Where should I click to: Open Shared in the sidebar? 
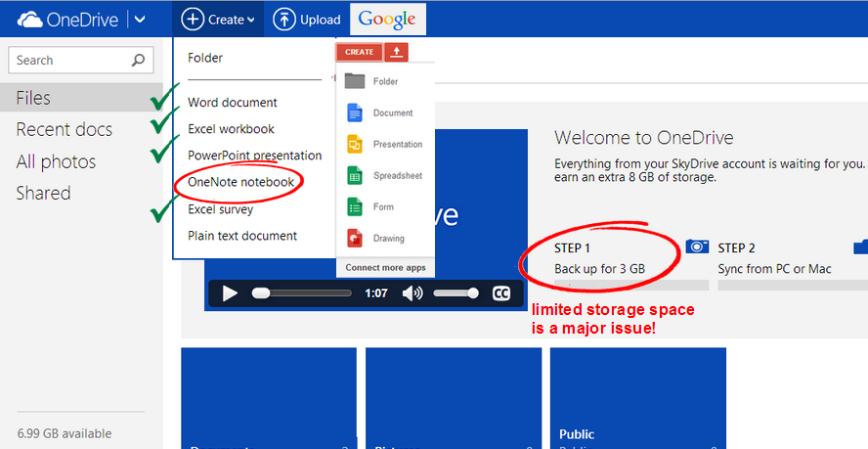[x=43, y=193]
